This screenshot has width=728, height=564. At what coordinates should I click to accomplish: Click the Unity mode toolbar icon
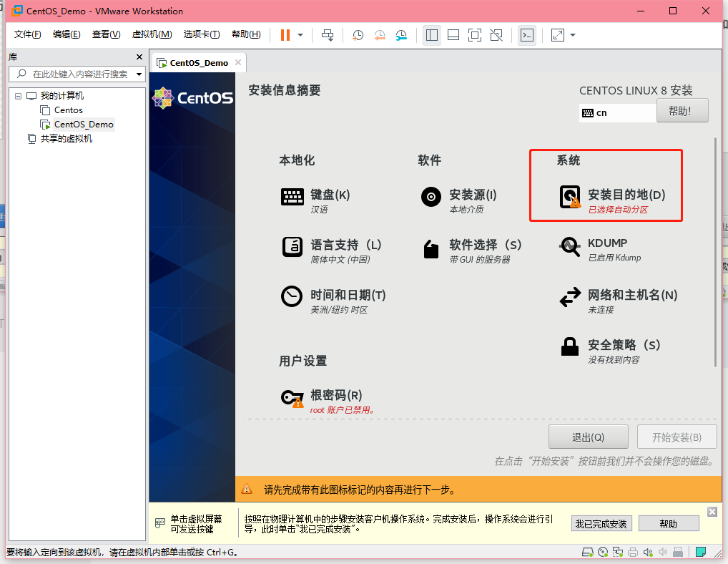click(496, 35)
